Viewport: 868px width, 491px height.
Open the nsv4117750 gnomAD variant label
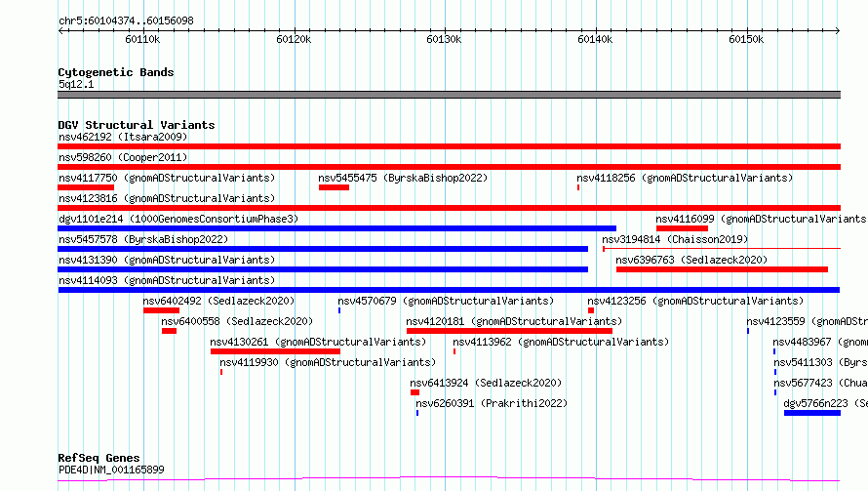tap(167, 178)
